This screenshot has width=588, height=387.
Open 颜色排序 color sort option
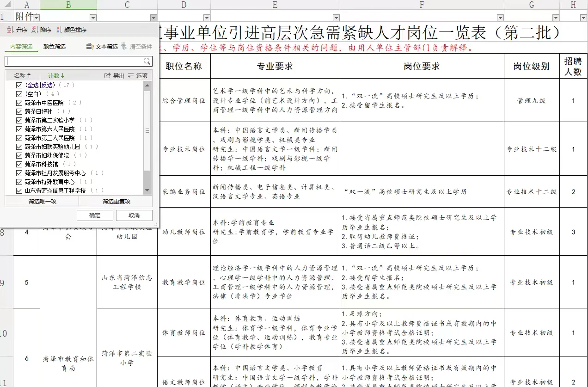tap(71, 30)
